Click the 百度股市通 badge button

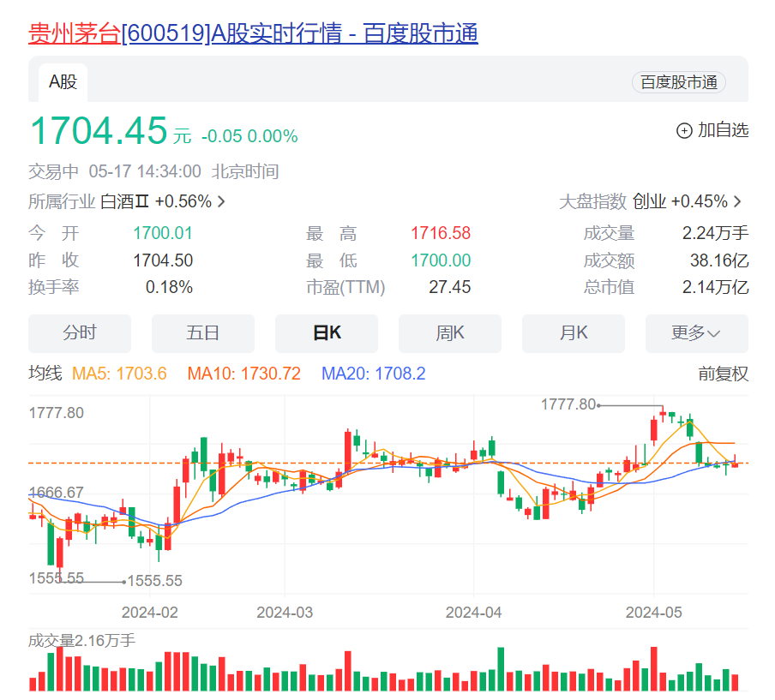pyautogui.click(x=679, y=82)
